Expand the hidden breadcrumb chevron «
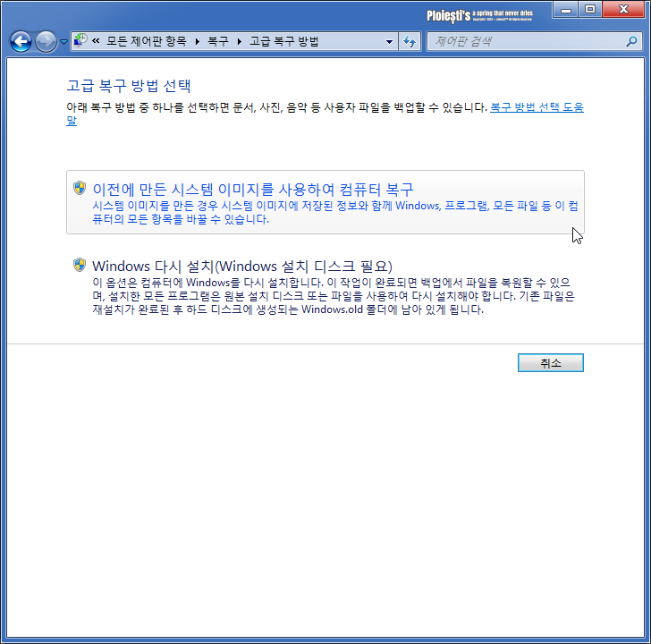 pyautogui.click(x=96, y=40)
